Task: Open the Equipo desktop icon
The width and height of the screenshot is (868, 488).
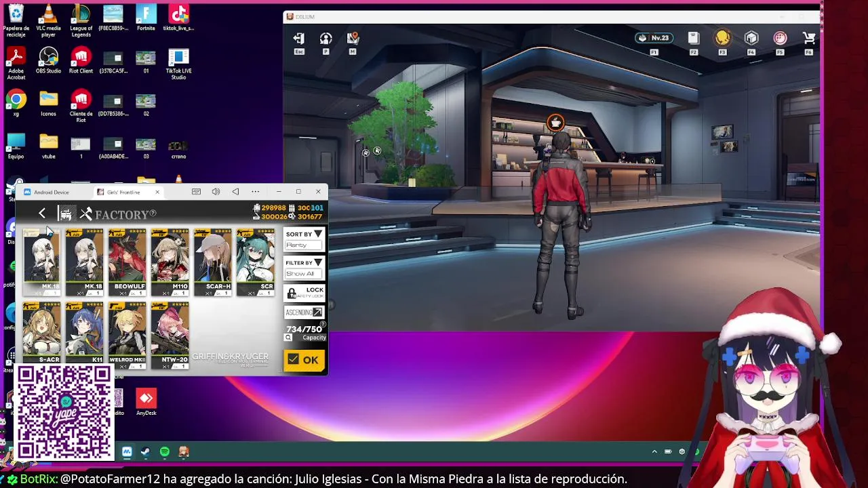Action: pyautogui.click(x=16, y=146)
